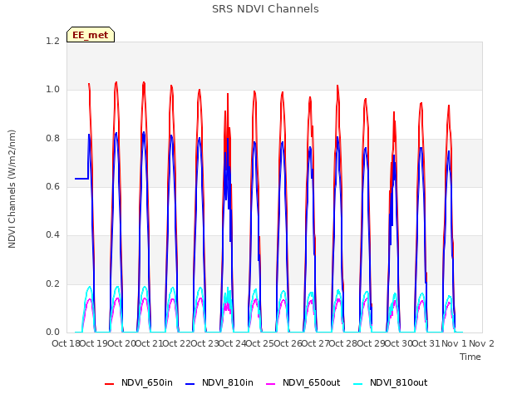
Task: Click the Nov 2 x-axis date label
Action: coord(481,343)
